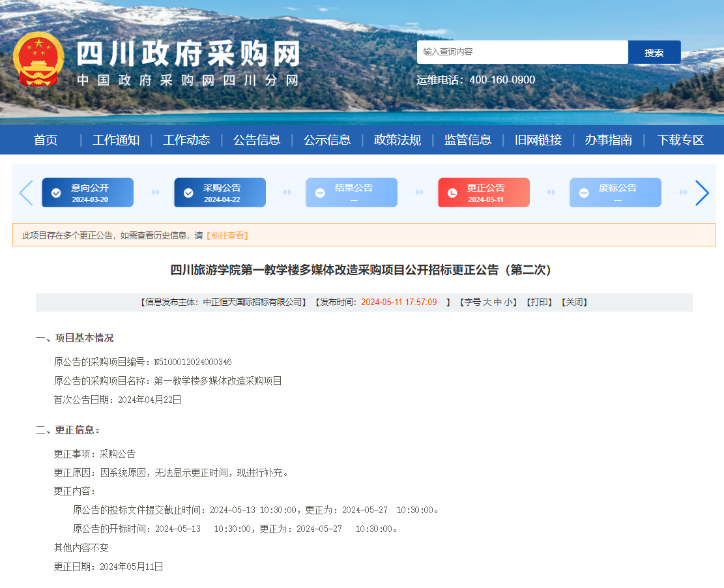The width and height of the screenshot is (724, 588).
Task: Click the 原公告的投标文件提交截止时间 line
Action: (x=256, y=510)
